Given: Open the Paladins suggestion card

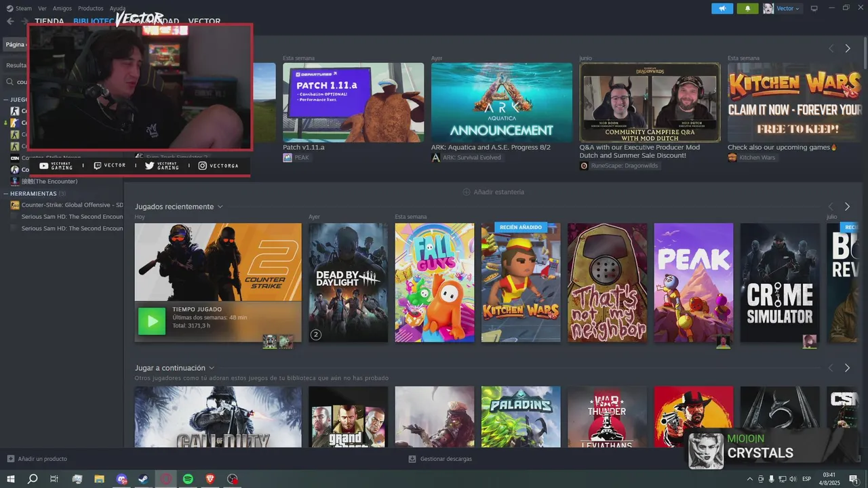Looking at the screenshot, I should [521, 417].
